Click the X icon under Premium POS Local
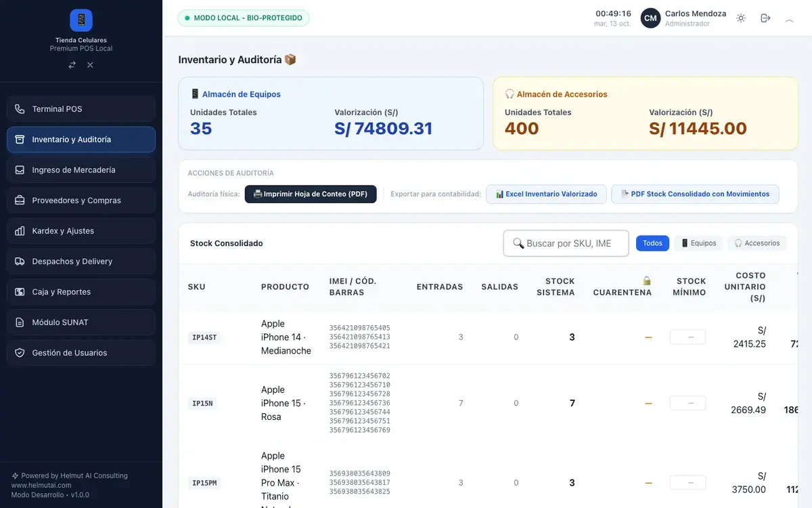This screenshot has height=508, width=812. (x=90, y=65)
